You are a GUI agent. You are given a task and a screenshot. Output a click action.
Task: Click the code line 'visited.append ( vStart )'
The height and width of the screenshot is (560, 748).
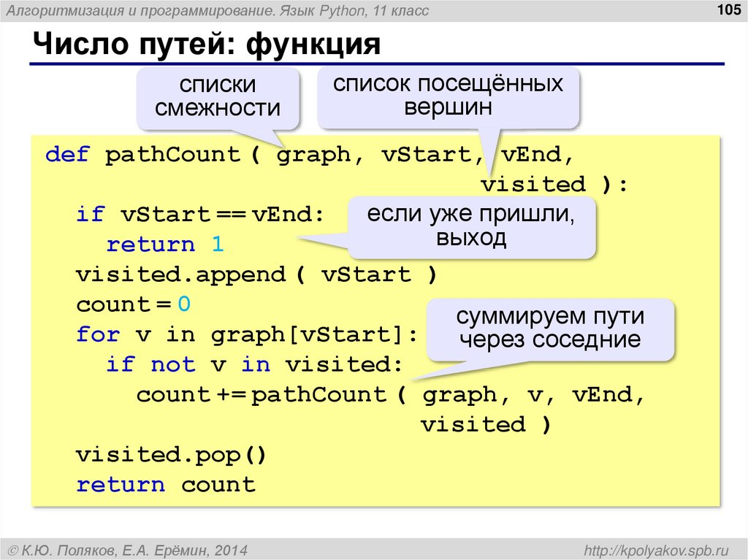(256, 275)
